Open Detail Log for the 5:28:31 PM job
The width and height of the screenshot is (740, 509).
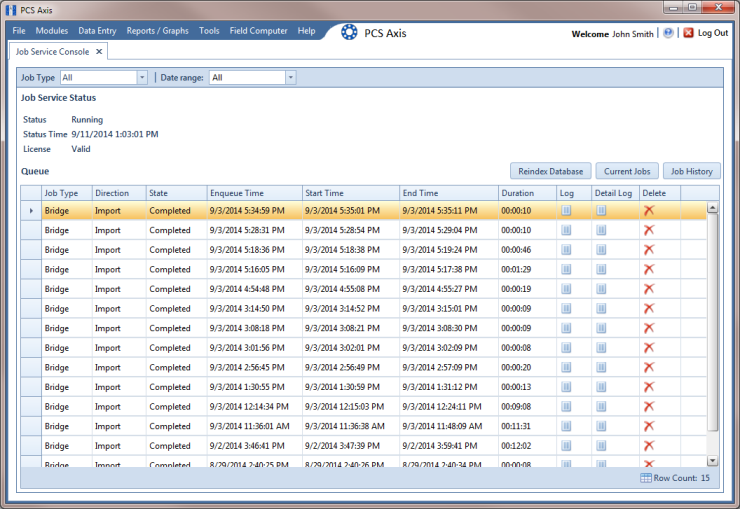(x=601, y=230)
